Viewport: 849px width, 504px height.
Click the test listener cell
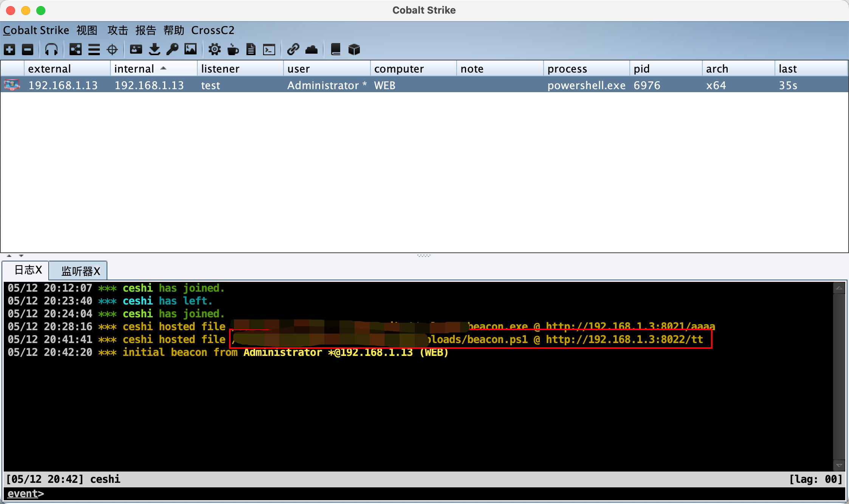point(240,85)
